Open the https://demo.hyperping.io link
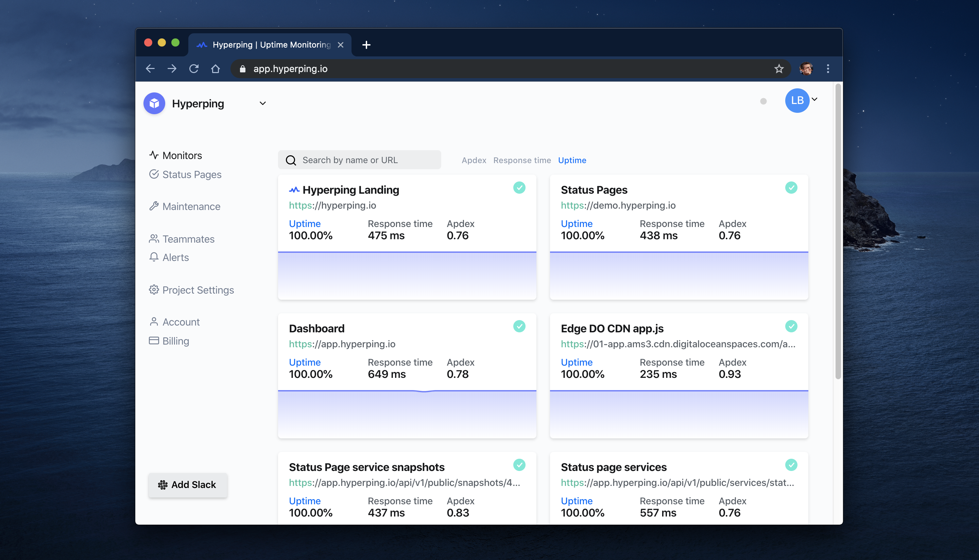Image resolution: width=979 pixels, height=560 pixels. click(x=618, y=205)
